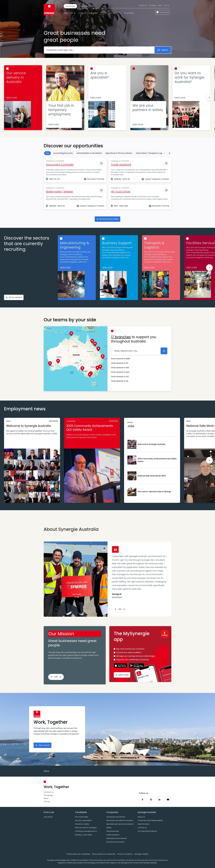Open Privacy policy for candidates in the footer

[78, 854]
